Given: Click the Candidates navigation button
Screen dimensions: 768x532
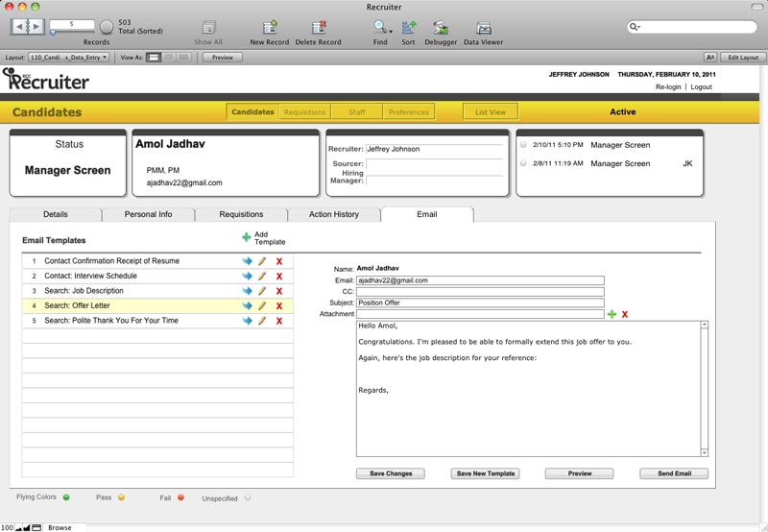Looking at the screenshot, I should tap(252, 111).
